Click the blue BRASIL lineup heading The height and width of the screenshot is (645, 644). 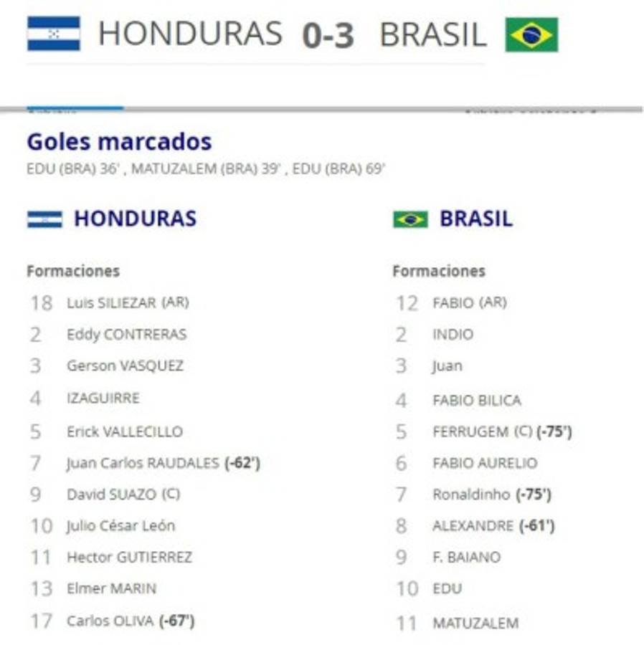click(475, 219)
